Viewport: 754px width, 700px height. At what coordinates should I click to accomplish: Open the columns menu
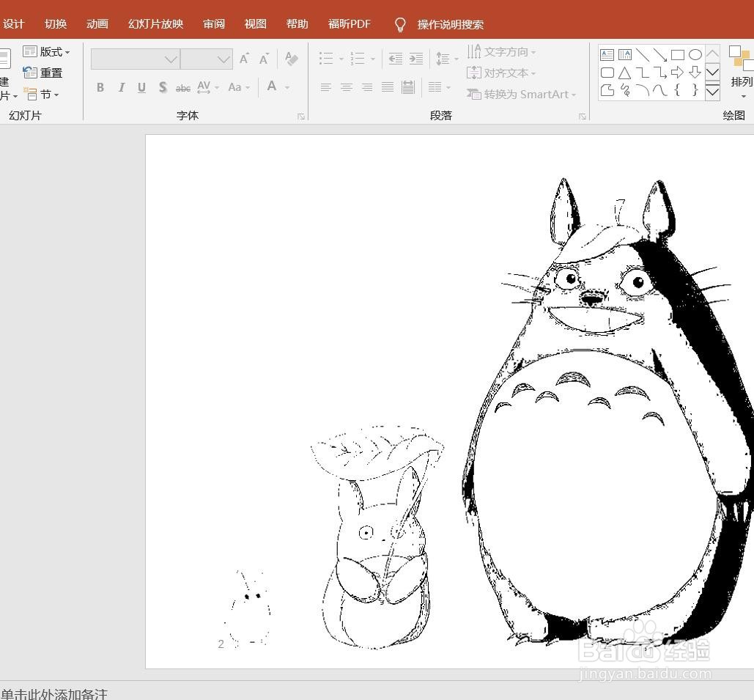click(x=440, y=87)
